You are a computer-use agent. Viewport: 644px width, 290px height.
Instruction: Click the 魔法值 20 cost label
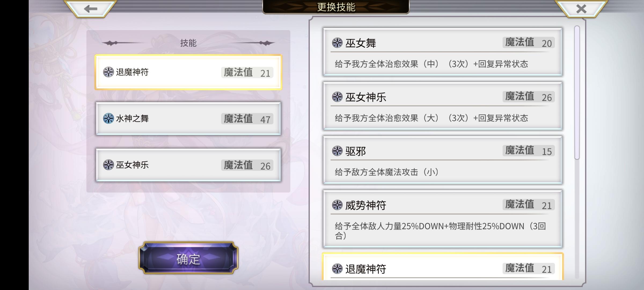(x=529, y=43)
